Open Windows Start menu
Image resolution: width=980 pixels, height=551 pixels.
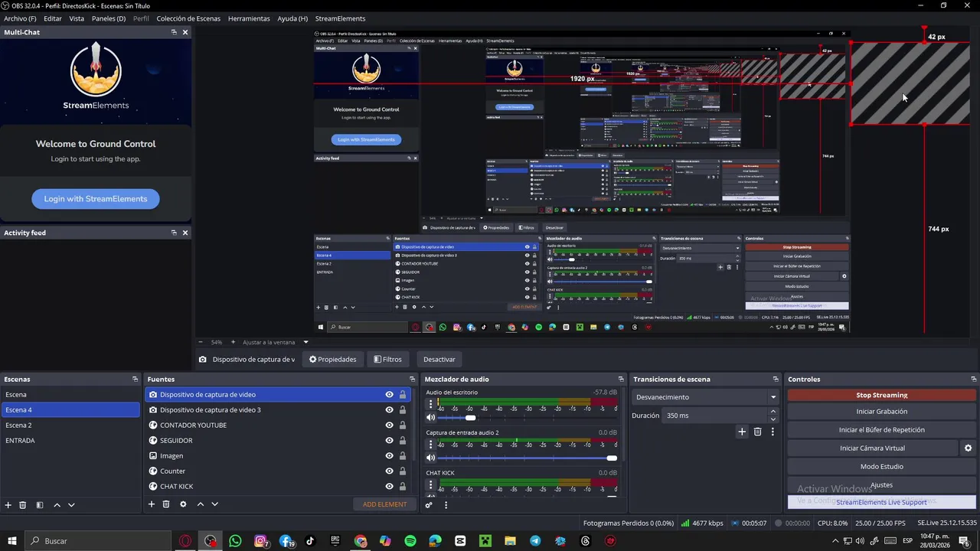point(11,541)
